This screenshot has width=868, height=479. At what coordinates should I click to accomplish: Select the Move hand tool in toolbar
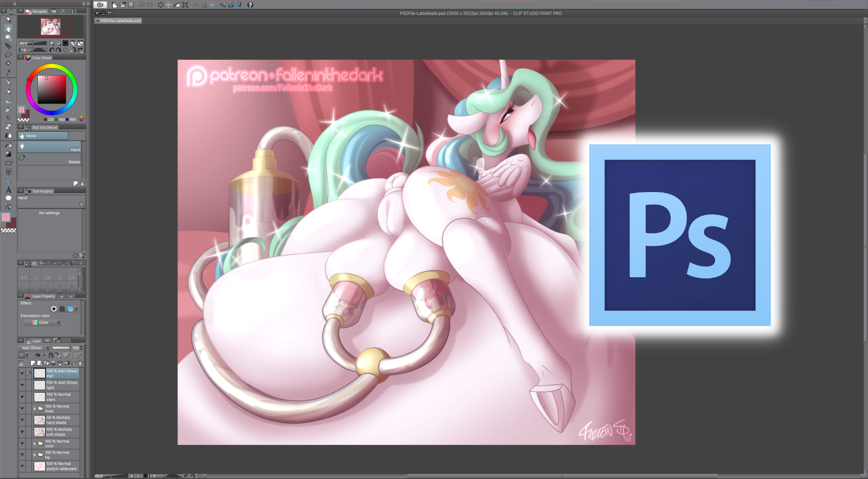(8, 28)
